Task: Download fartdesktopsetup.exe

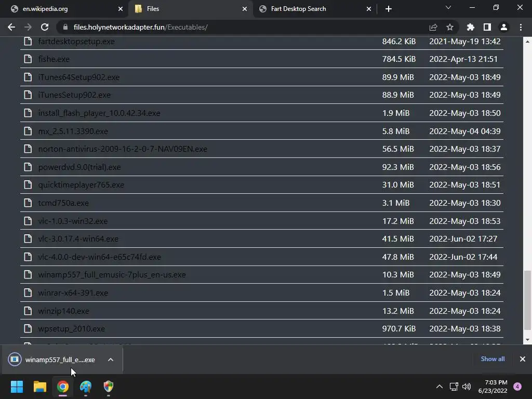Action: tap(76, 42)
